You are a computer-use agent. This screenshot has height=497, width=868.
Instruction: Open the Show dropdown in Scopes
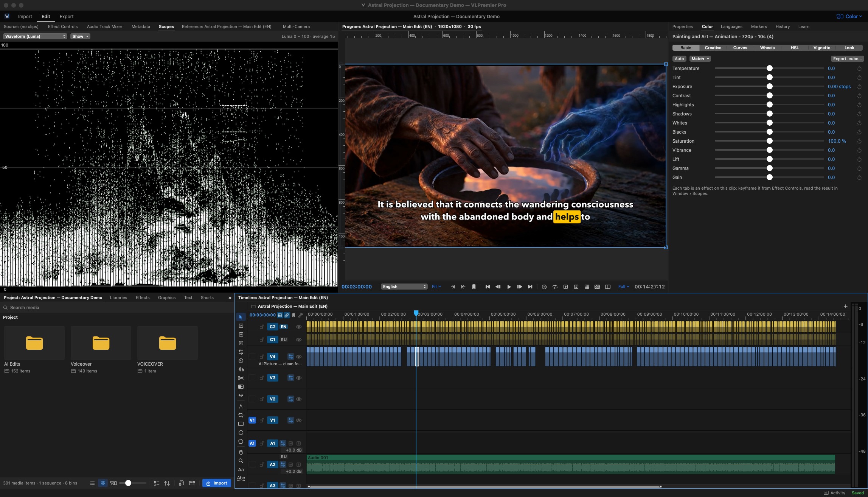[80, 36]
